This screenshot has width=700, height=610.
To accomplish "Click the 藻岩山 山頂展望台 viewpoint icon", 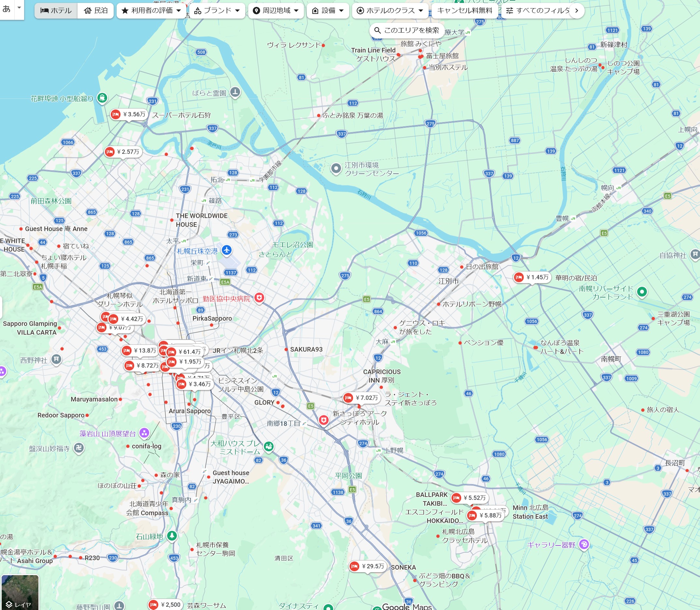I will coord(144,433).
